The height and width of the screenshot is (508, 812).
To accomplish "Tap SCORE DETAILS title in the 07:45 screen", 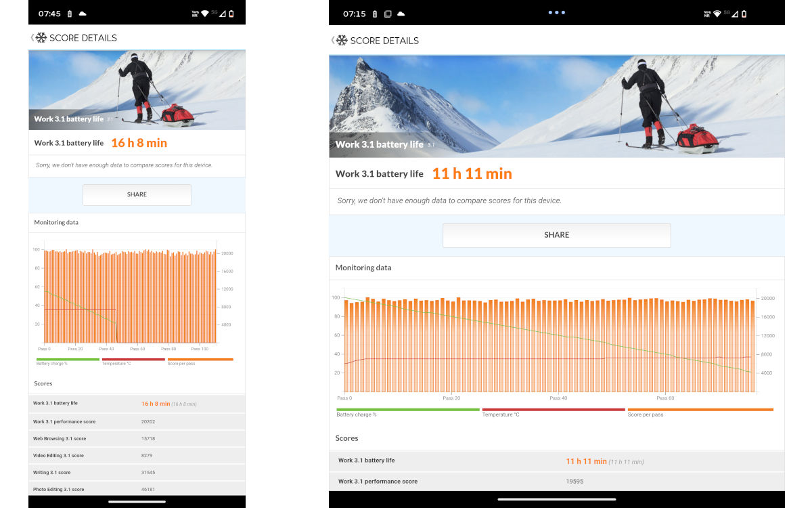I will point(83,38).
